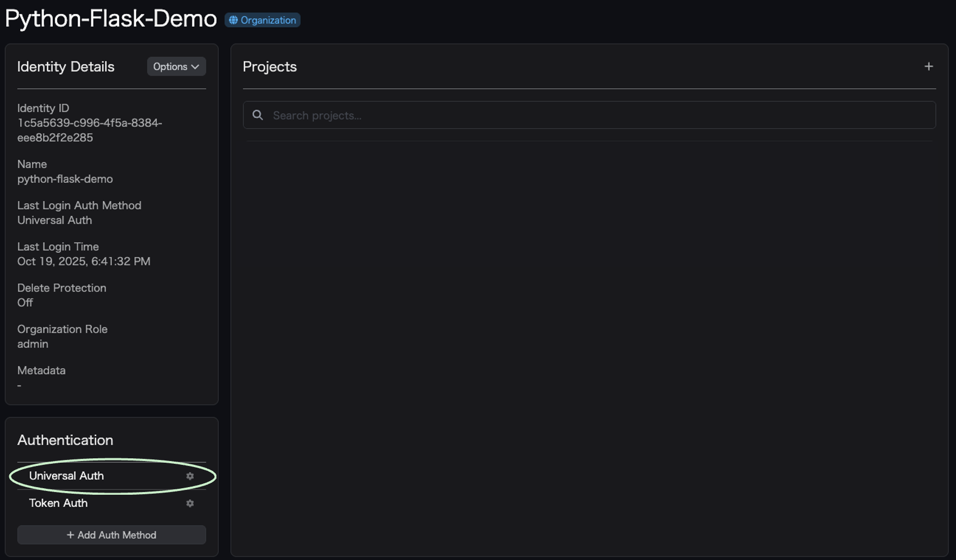Click the Last Login Auth Method value

tap(54, 220)
